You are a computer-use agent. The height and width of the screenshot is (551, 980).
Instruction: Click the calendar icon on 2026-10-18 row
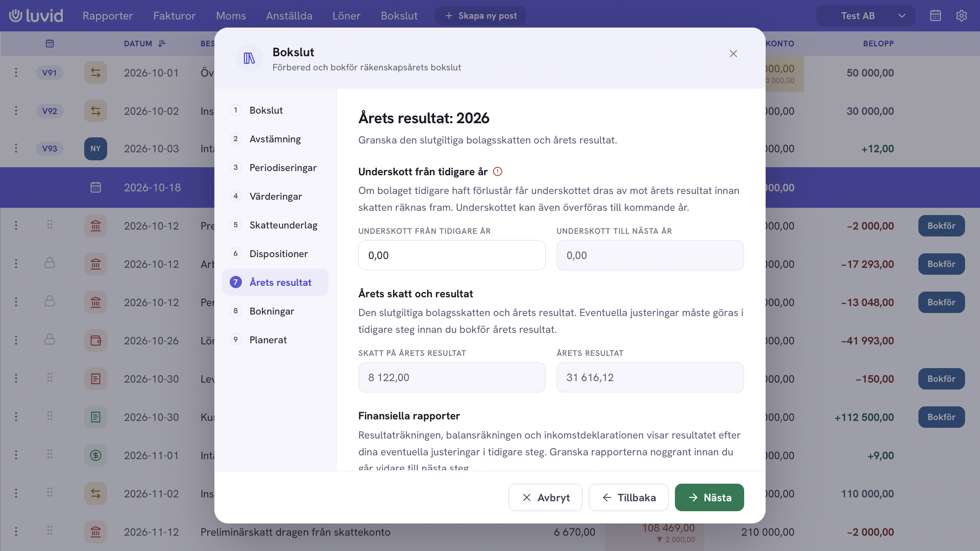click(95, 187)
